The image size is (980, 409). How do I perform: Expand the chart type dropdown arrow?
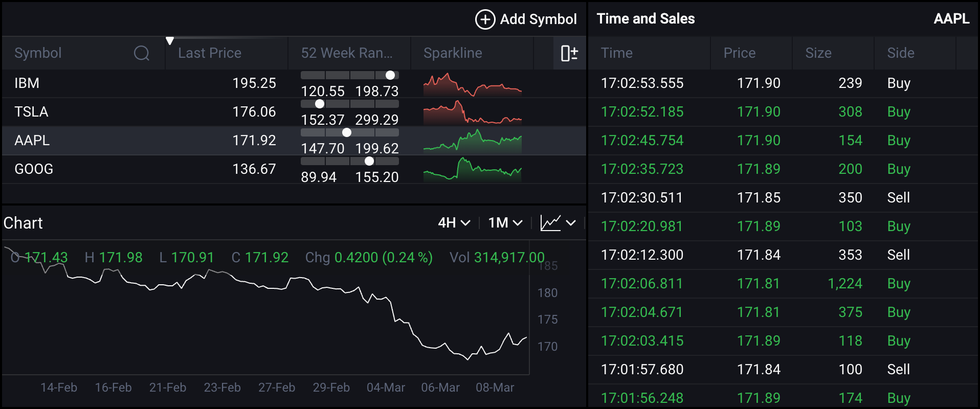[571, 223]
